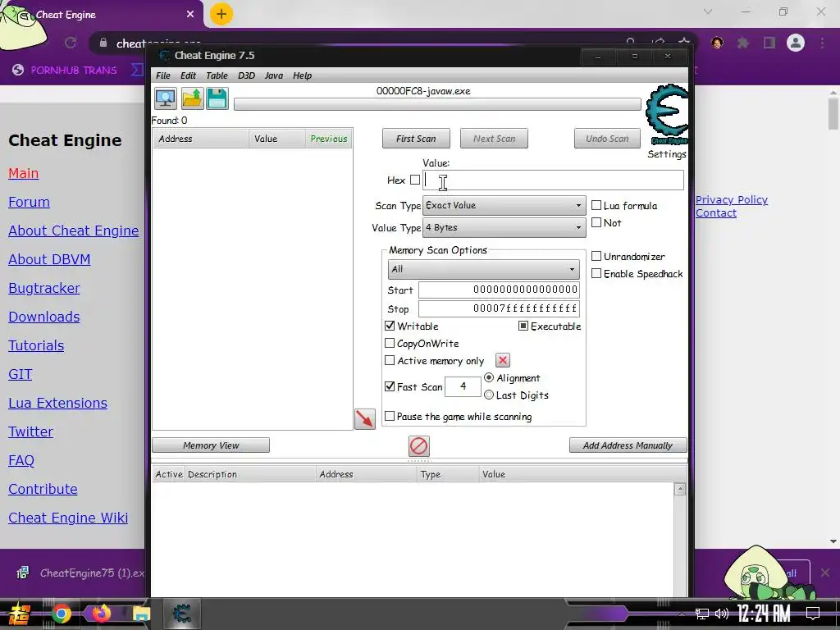Open the Help menu
The height and width of the screenshot is (630, 840).
[302, 75]
